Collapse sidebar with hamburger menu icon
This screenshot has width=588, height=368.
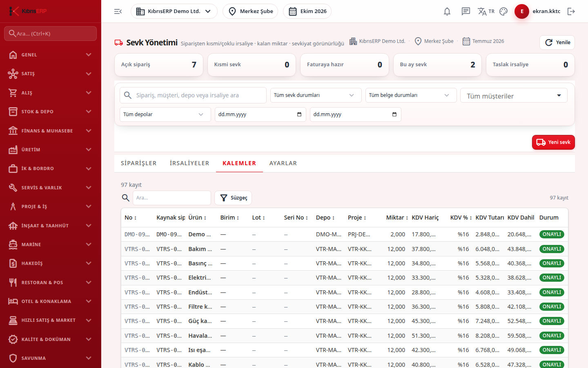[118, 11]
